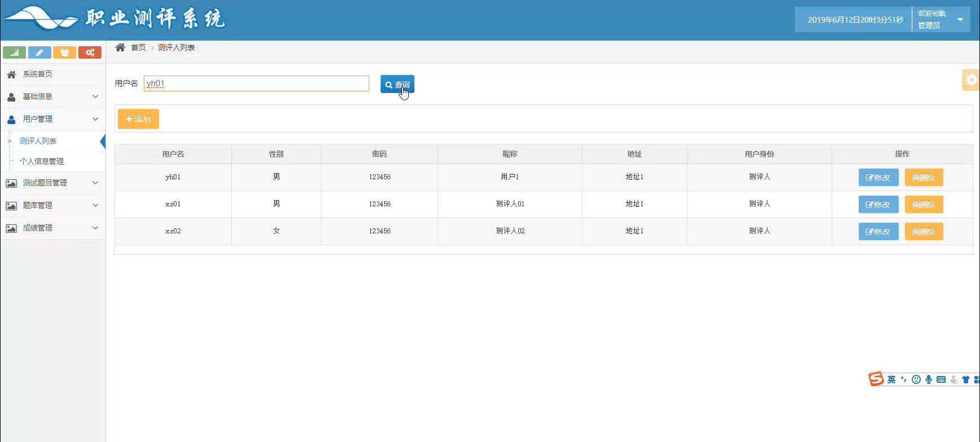This screenshot has height=442, width=980.
Task: Open the settings gear on right edge
Action: coord(971,80)
